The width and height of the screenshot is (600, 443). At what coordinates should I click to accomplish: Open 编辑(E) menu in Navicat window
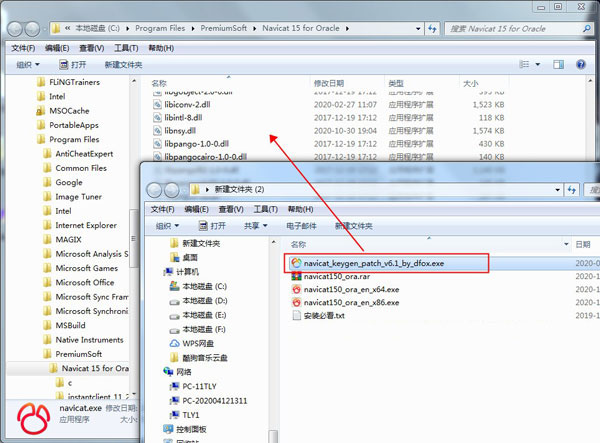point(57,48)
